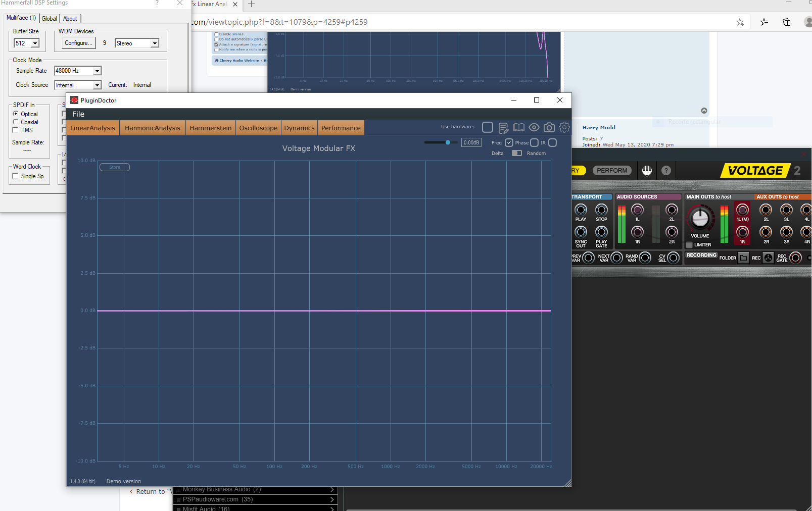Switch to the Hammerstein tab
This screenshot has height=511, width=812.
[x=211, y=128]
